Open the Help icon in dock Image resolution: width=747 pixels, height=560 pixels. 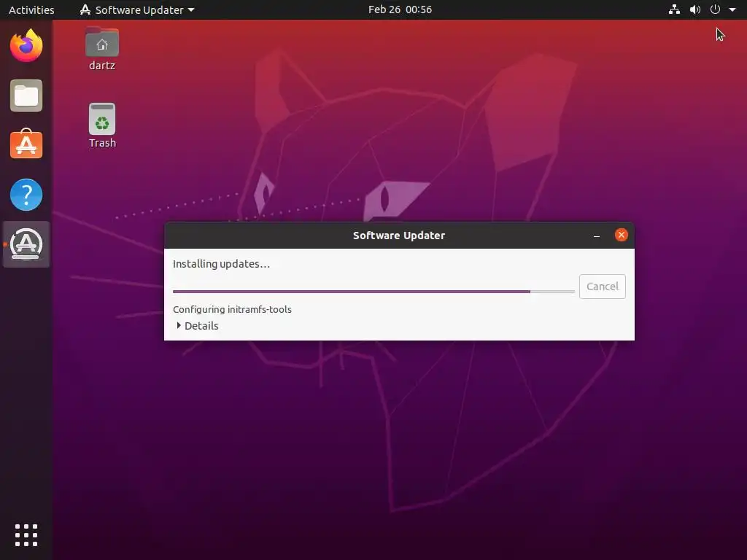(26, 194)
